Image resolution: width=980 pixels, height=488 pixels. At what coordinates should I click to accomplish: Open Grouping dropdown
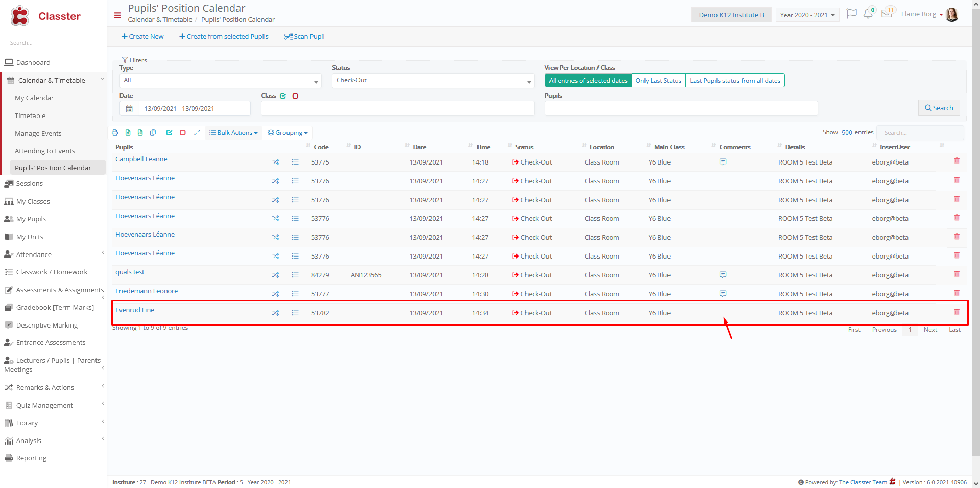pos(288,133)
